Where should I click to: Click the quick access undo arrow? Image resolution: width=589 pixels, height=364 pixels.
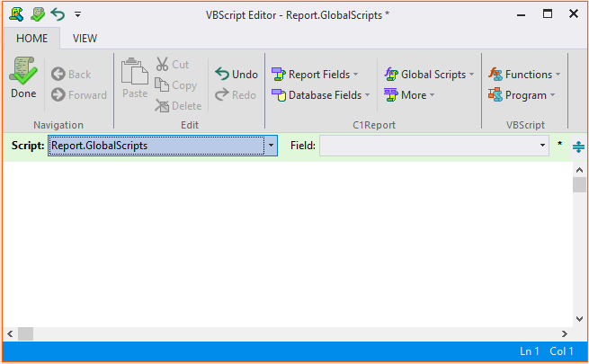point(58,14)
